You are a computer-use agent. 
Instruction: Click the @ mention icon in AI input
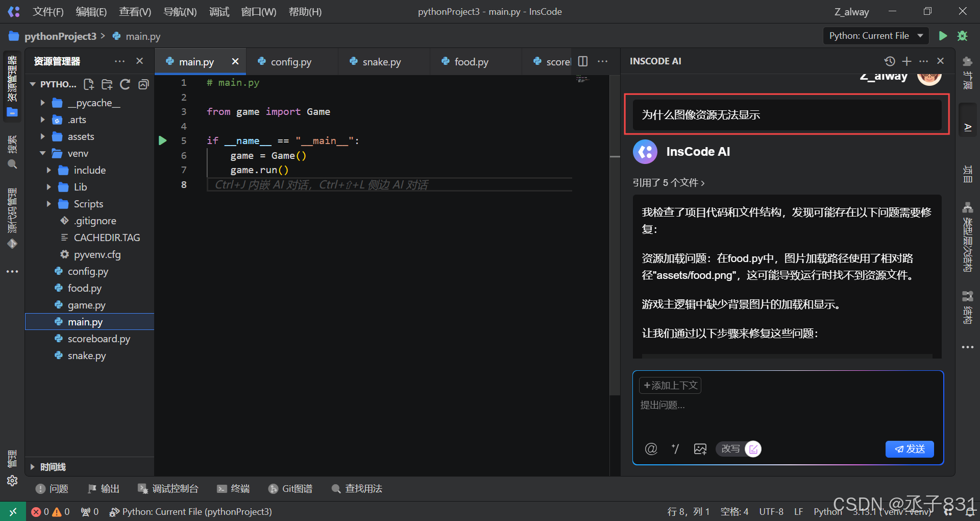point(651,449)
